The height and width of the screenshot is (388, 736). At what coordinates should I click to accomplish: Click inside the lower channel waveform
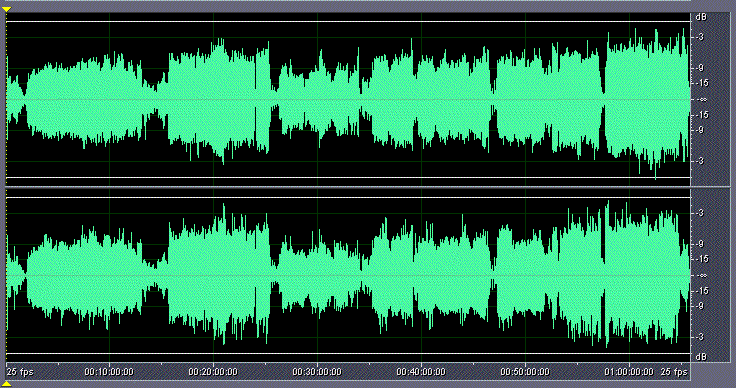click(348, 275)
